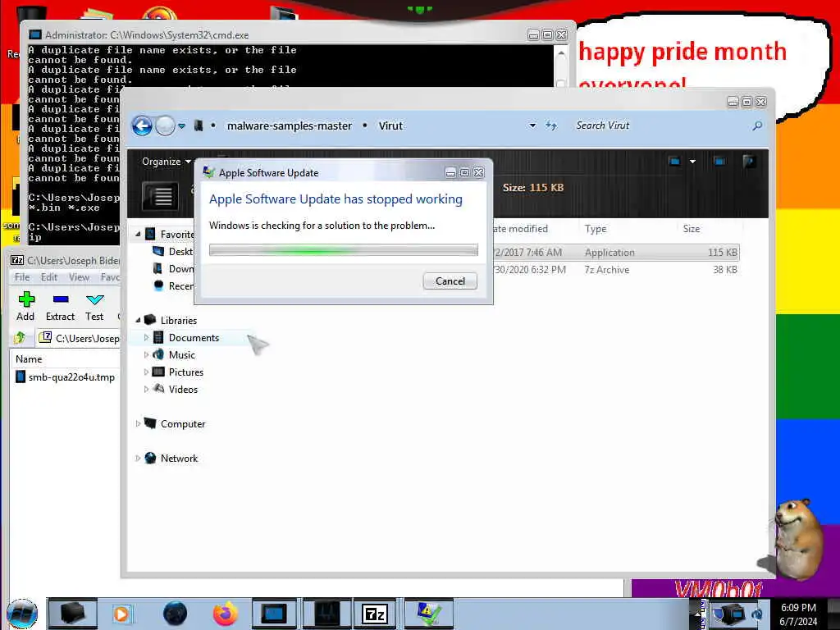Click the details pane file thumbnail
This screenshot has width=840, height=630.
tap(160, 196)
